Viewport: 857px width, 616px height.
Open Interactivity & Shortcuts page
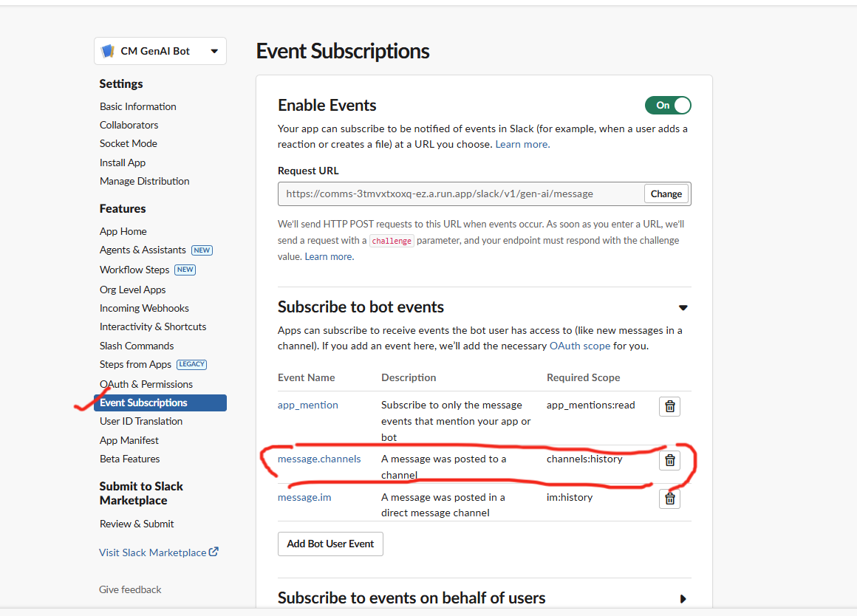click(x=153, y=327)
